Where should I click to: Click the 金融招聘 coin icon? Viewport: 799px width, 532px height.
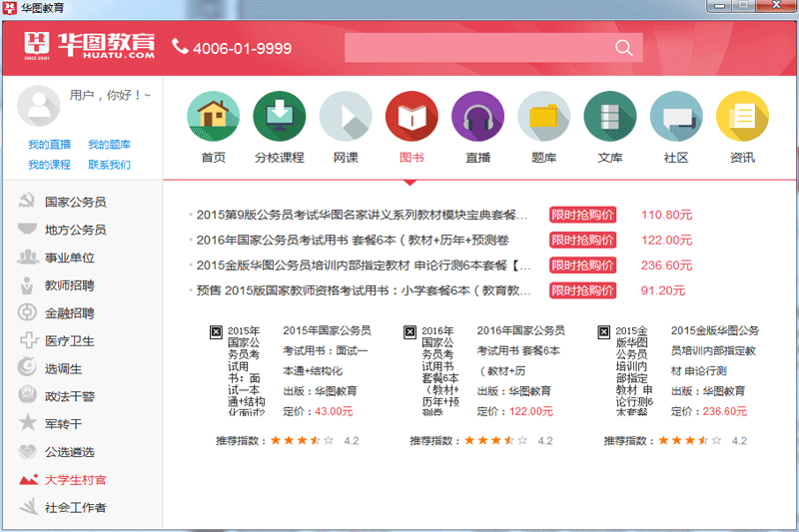pos(27,312)
